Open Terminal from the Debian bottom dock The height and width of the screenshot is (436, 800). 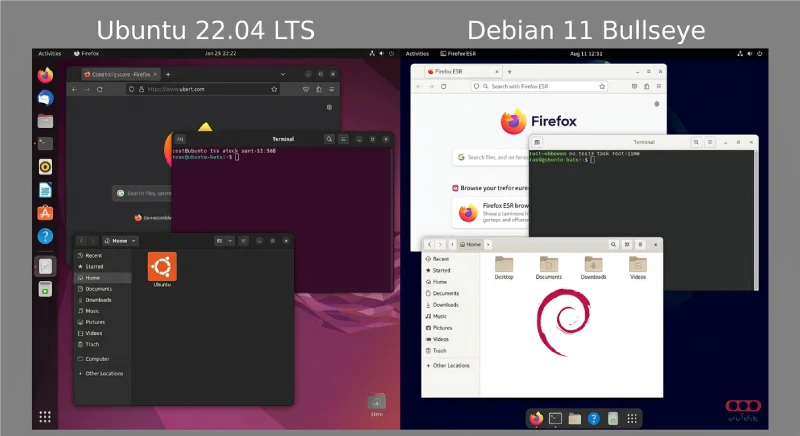point(555,419)
